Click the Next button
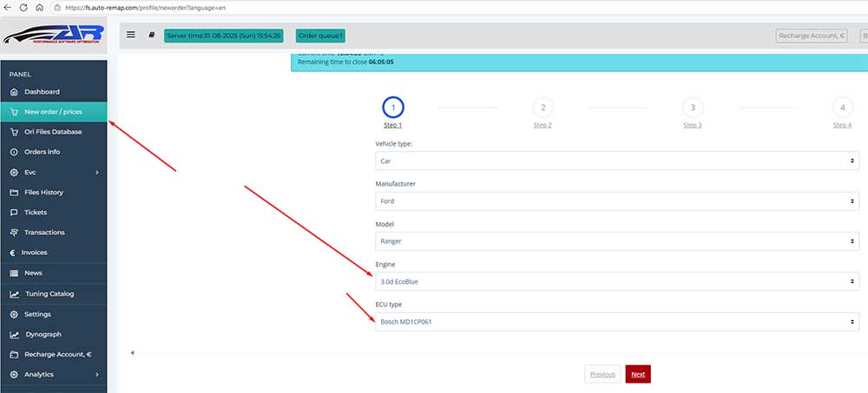 click(638, 374)
